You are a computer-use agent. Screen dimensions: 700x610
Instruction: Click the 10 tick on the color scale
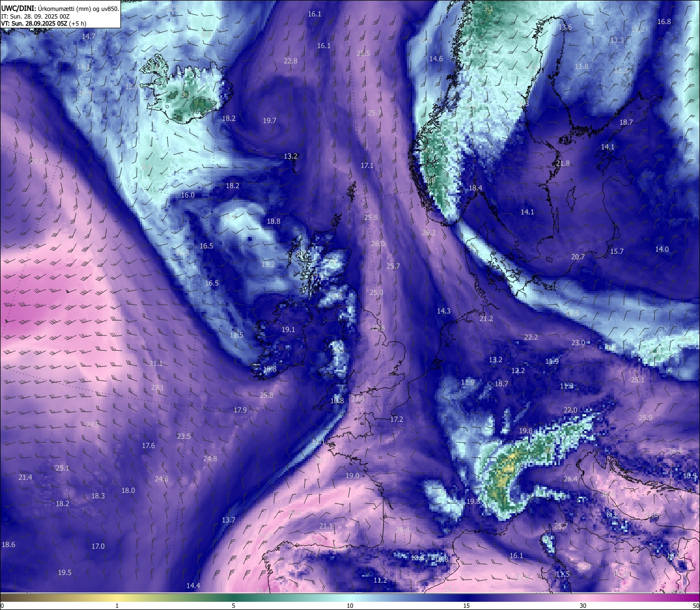pyautogui.click(x=350, y=606)
